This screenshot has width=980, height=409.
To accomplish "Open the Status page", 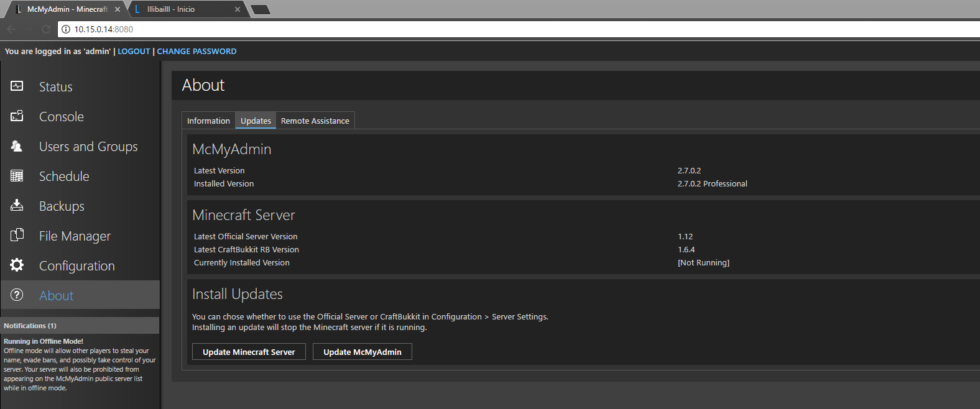I will point(56,87).
